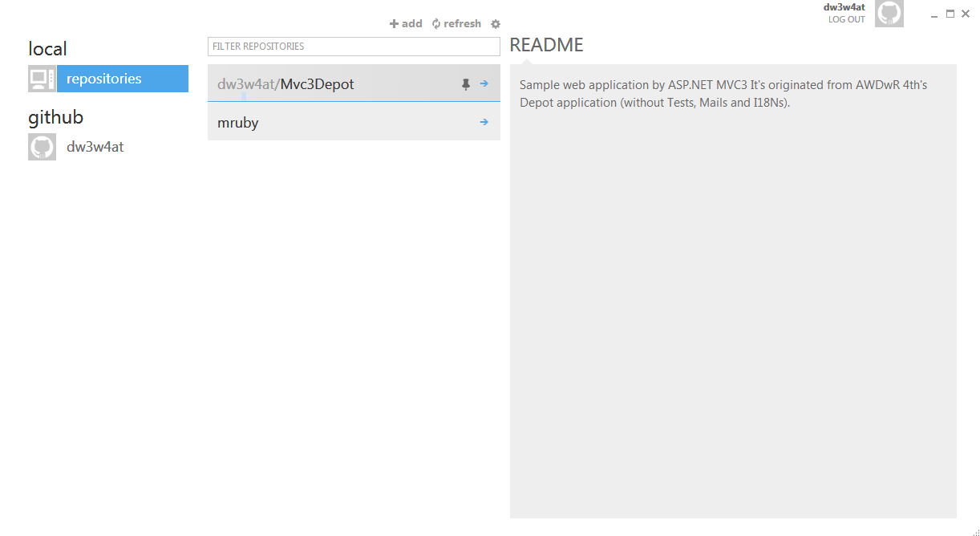Click the resize grip at bottom right
The width and height of the screenshot is (980, 536).
[974, 530]
